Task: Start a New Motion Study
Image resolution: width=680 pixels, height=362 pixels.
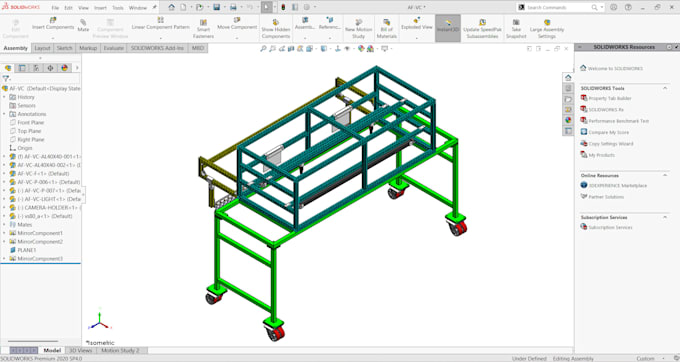Action: 358,29
